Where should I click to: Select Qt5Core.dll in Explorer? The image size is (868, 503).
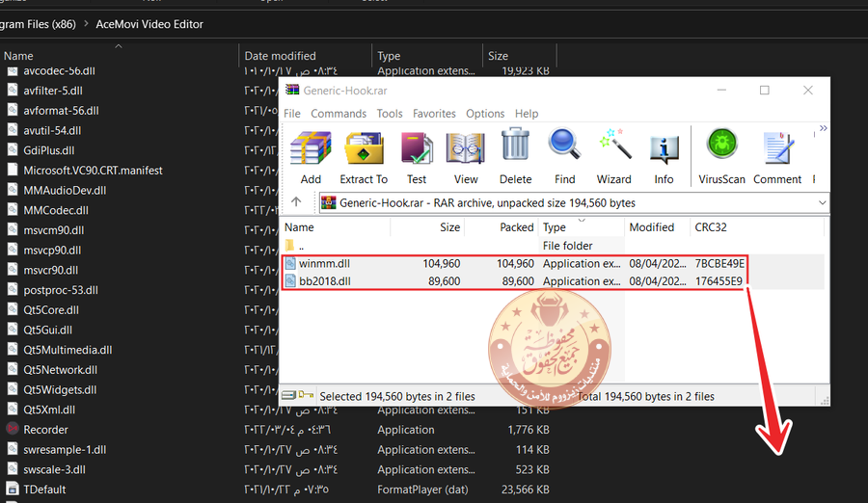51,310
